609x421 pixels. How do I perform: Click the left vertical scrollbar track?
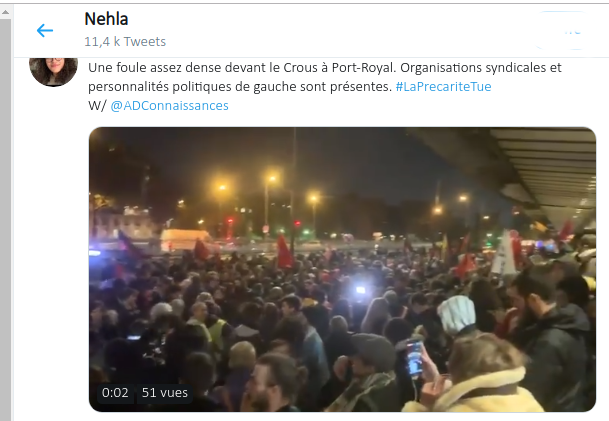(x=5, y=217)
